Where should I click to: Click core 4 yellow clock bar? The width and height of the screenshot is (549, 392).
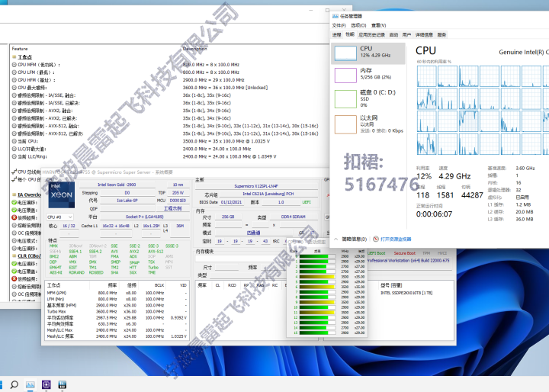[x=317, y=276]
